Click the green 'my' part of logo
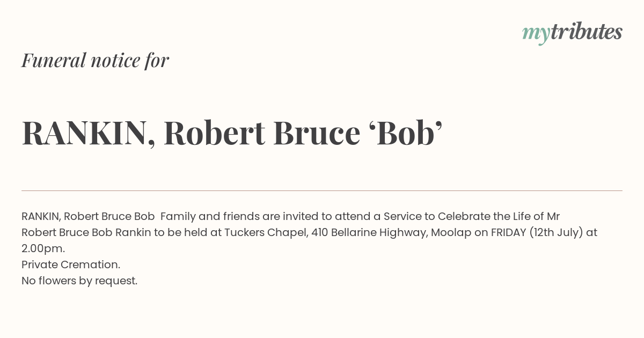The image size is (644, 338). coord(536,34)
